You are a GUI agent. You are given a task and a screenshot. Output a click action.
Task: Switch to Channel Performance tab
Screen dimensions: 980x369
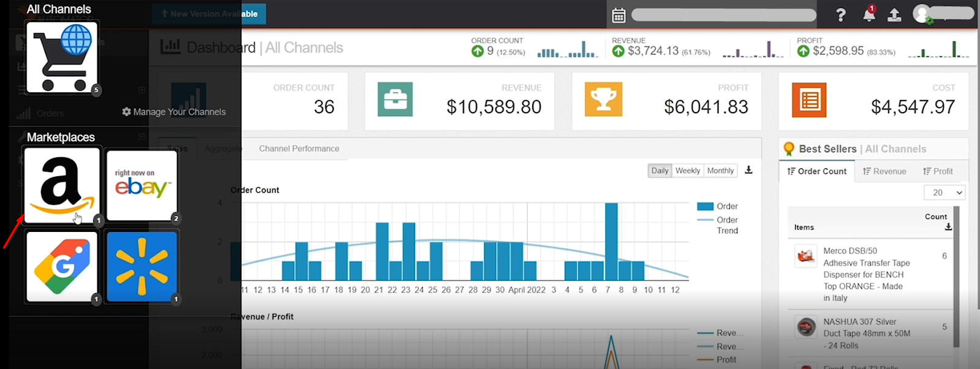pos(299,149)
